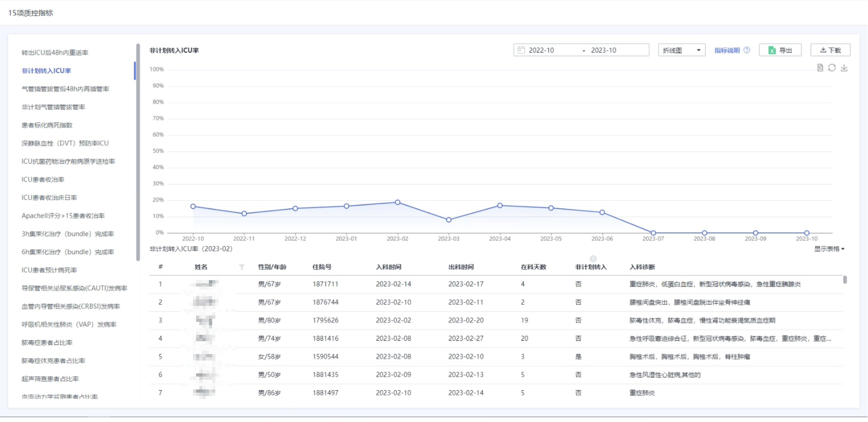Click the 2022-10 data point on chart
This screenshot has height=422, width=868.
[x=193, y=206]
